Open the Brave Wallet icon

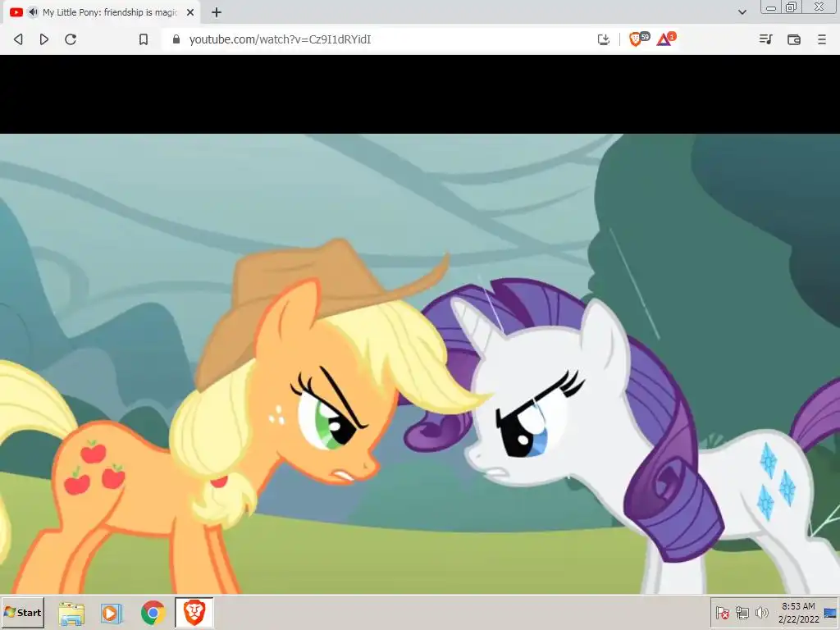[794, 39]
